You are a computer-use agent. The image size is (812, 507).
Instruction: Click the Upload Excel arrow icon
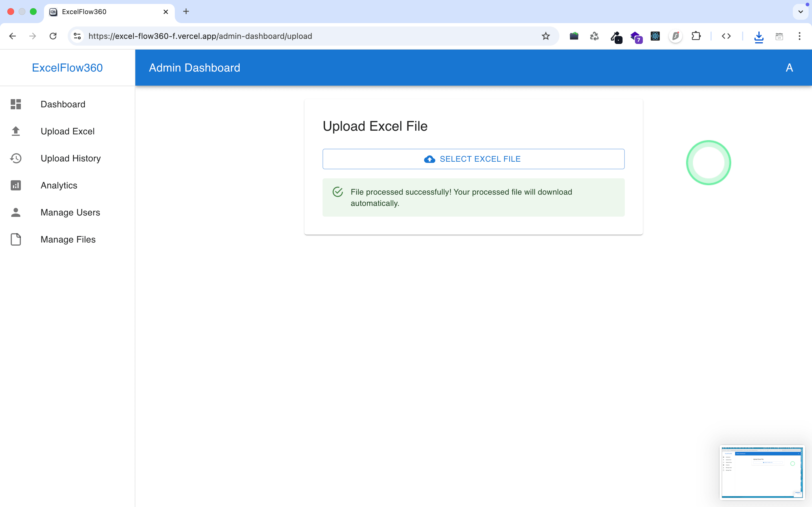click(x=16, y=131)
